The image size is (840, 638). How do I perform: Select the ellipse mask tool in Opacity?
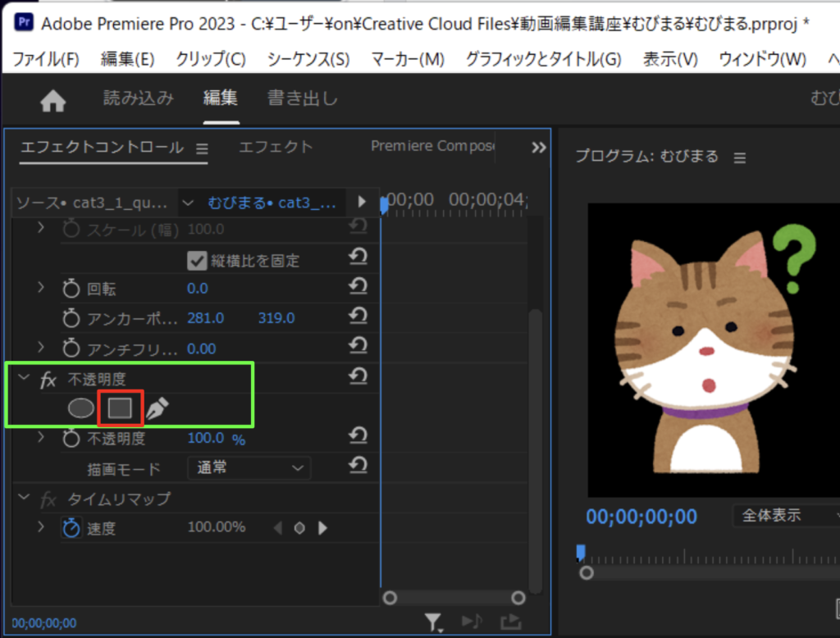point(80,408)
